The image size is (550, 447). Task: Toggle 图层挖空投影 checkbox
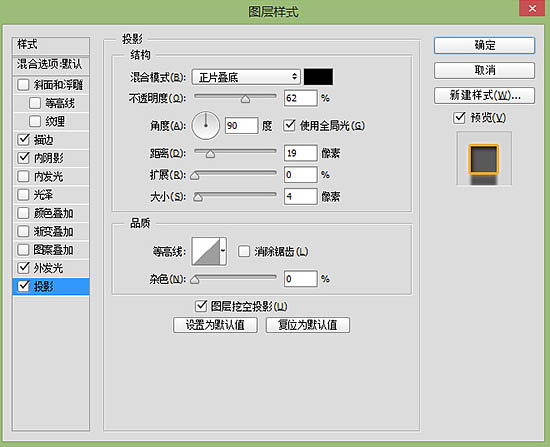click(x=201, y=306)
